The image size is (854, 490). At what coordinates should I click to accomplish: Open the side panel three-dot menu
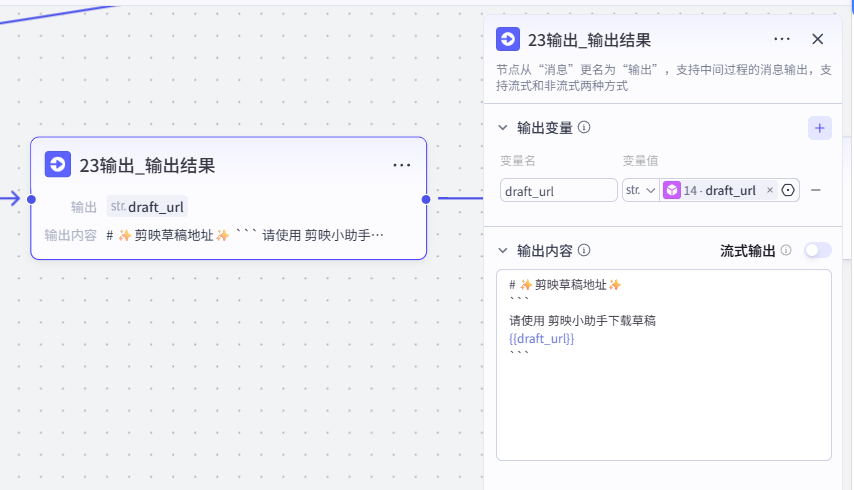point(782,39)
